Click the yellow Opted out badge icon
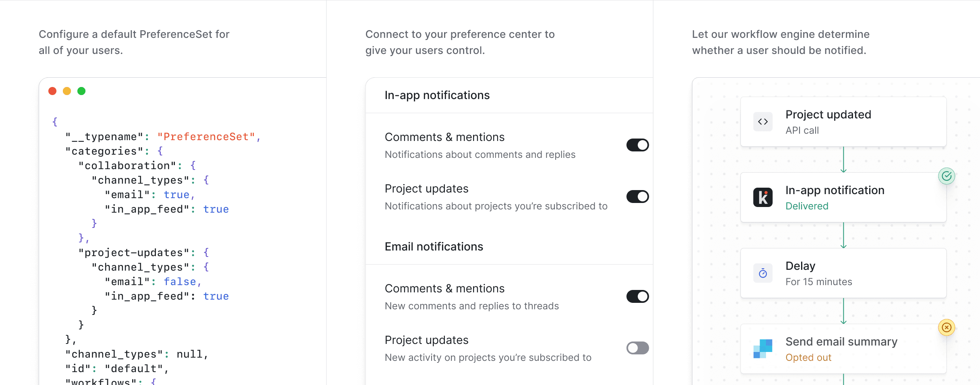The width and height of the screenshot is (980, 385). [947, 327]
